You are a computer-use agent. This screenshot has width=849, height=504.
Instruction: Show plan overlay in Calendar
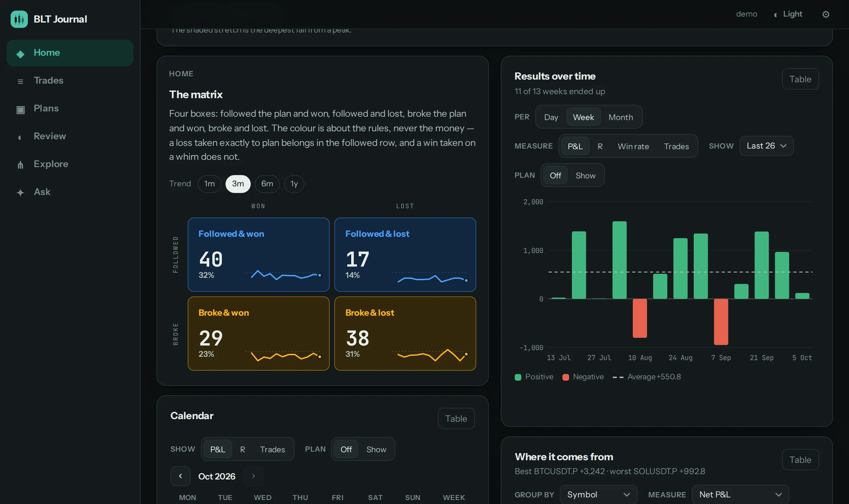point(376,449)
